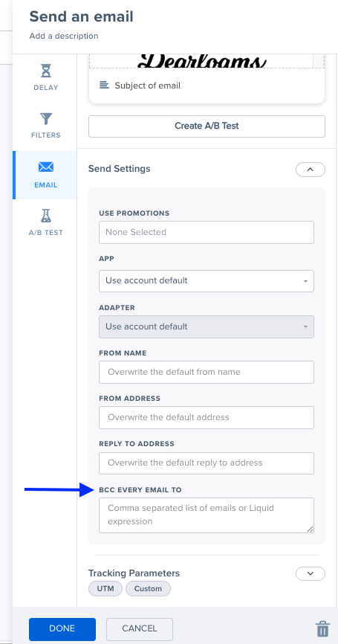Open the Delay hourglass tab
This screenshot has width=338, height=644.
click(x=45, y=77)
